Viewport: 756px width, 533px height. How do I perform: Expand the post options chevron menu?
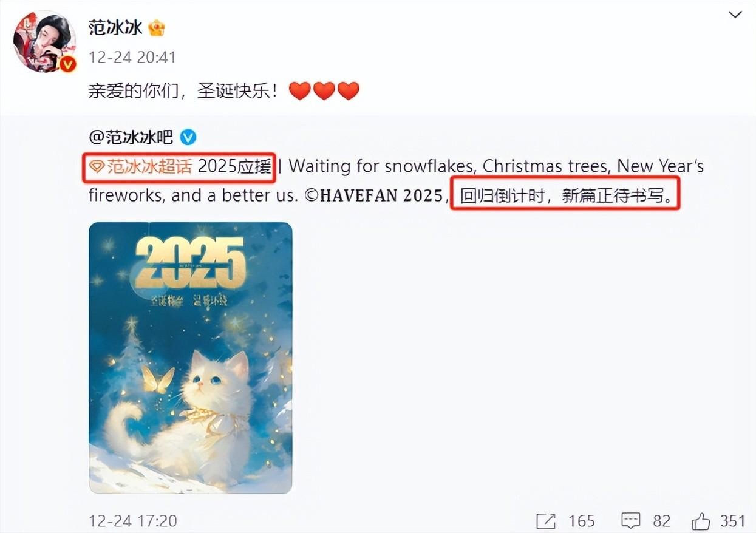pyautogui.click(x=735, y=14)
